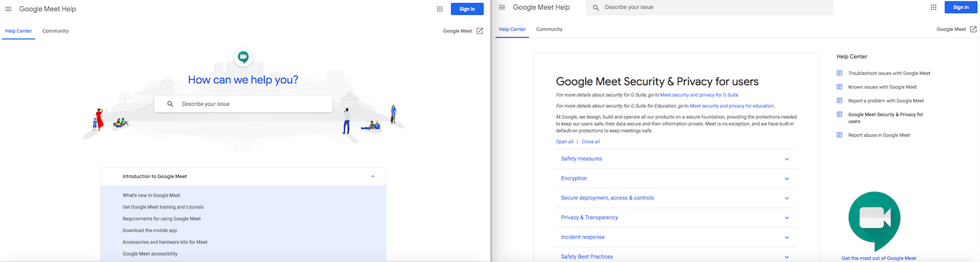Screen dimensions: 980x262
Task: Open Google Meet accessibility article
Action: 150,254
